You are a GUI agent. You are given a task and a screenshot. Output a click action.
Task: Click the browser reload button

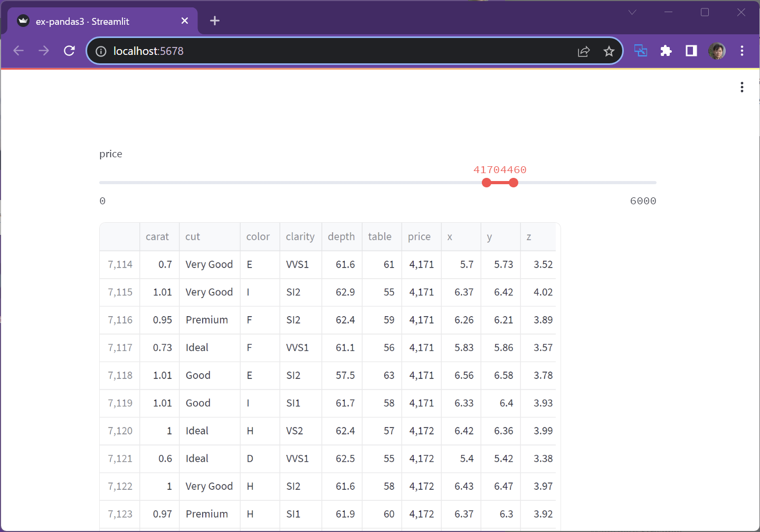(x=69, y=51)
